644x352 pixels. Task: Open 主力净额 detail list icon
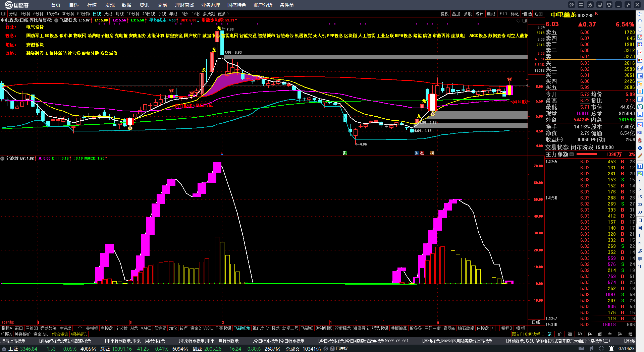click(x=572, y=154)
